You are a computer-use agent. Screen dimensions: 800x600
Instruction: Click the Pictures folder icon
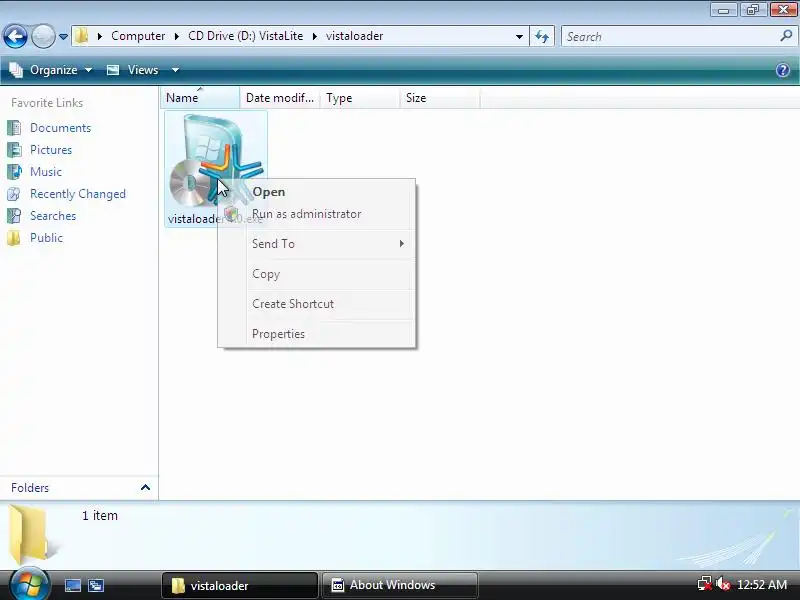[14, 149]
